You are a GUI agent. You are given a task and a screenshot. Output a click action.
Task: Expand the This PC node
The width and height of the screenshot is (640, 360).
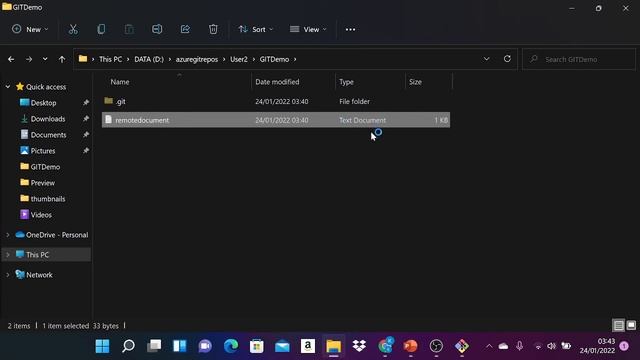[x=8, y=255]
